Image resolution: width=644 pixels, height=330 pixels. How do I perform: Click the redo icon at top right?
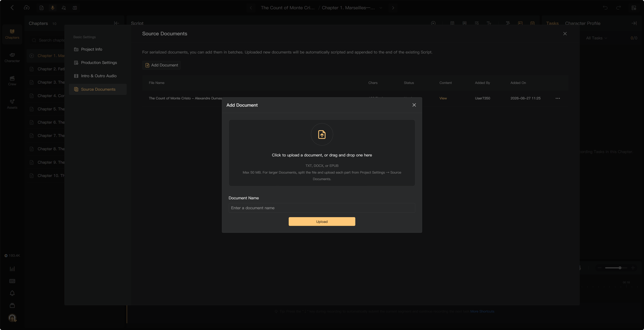(618, 8)
